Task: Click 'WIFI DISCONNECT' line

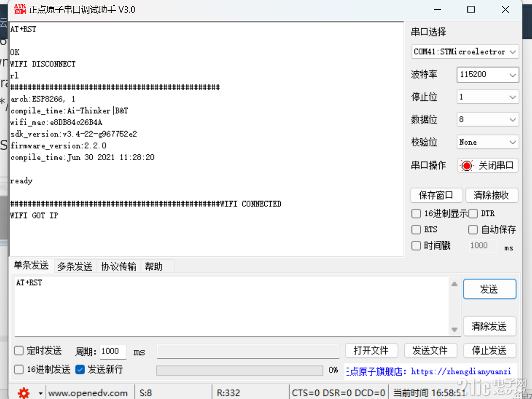Action: point(43,64)
